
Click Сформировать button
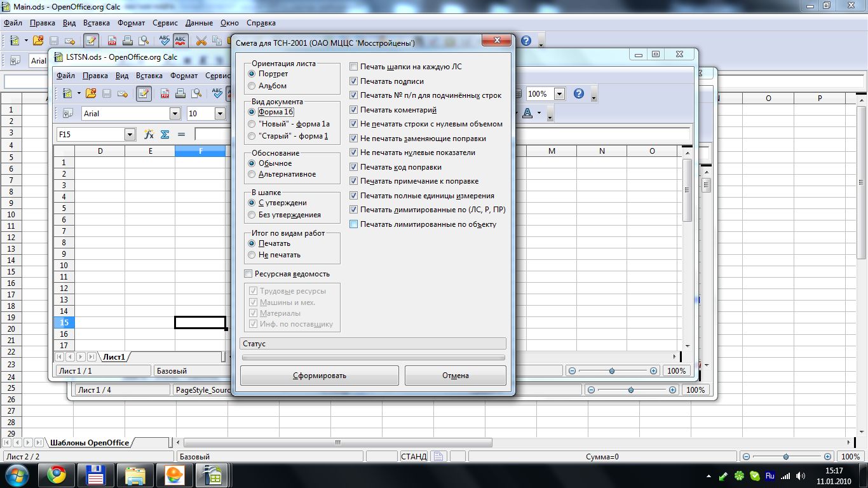pos(320,375)
